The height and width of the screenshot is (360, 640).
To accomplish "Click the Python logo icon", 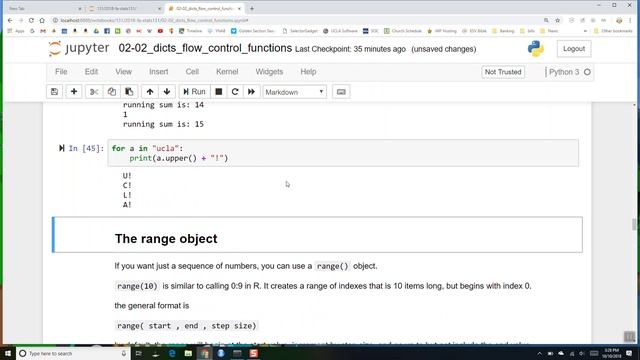I will 536,49.
